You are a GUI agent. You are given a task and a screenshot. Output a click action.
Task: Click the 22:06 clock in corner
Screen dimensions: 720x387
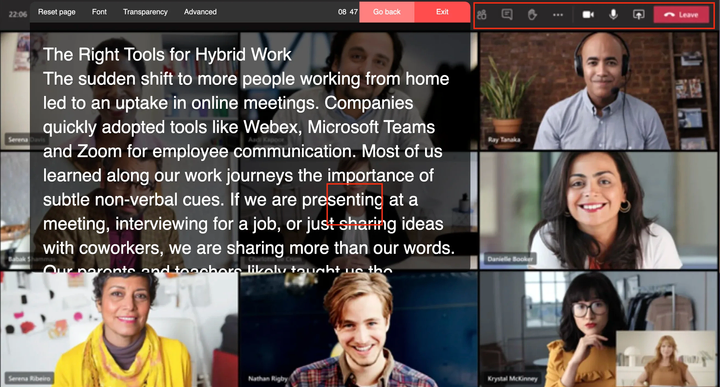point(17,14)
